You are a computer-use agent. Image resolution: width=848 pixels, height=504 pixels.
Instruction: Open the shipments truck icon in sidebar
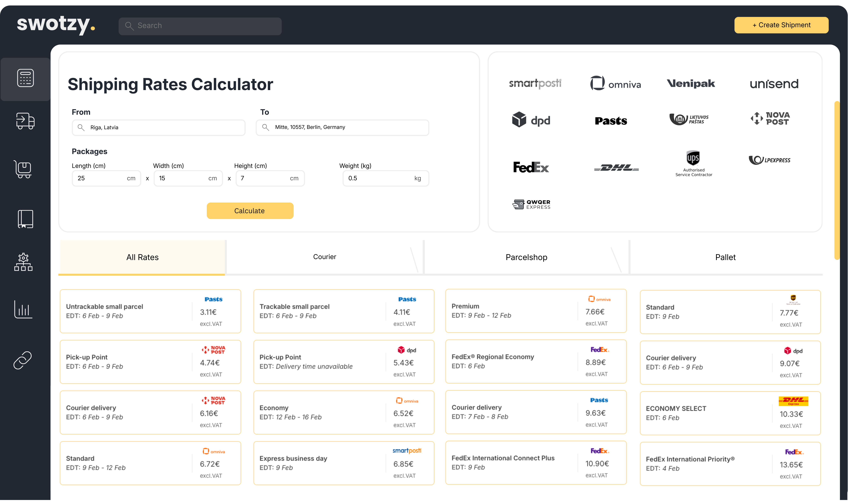tap(25, 121)
